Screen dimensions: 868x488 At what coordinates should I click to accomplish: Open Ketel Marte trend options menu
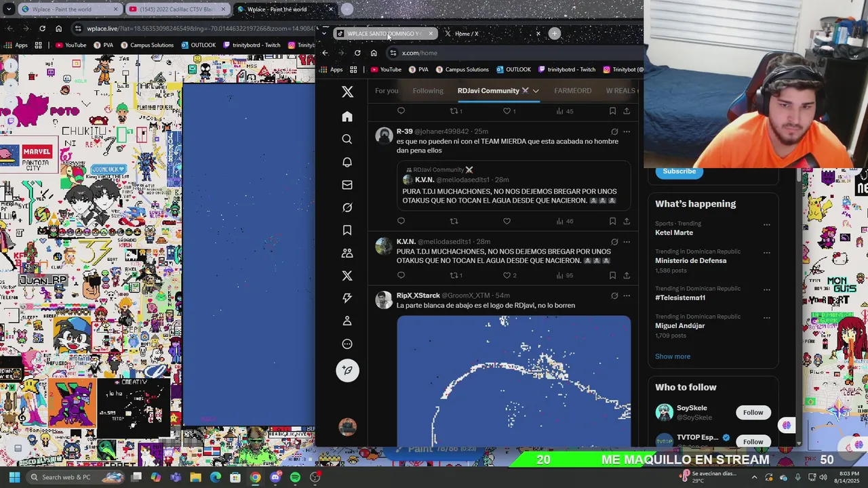click(x=767, y=224)
